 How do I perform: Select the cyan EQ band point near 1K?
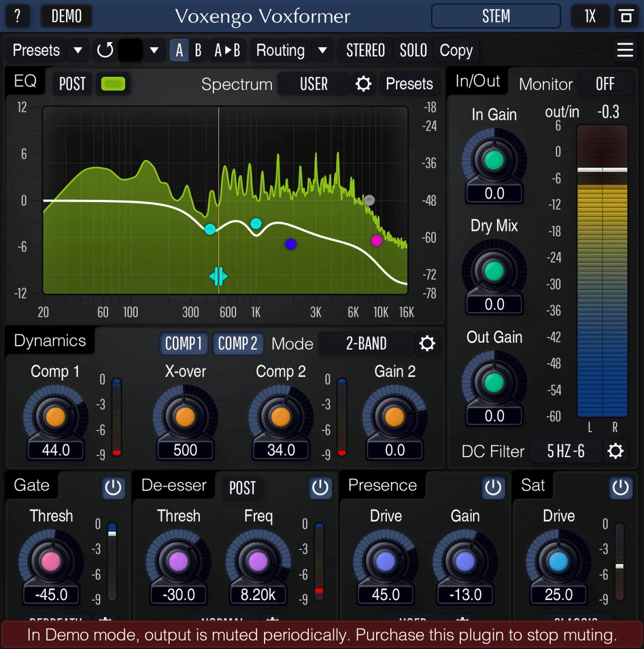click(x=256, y=224)
